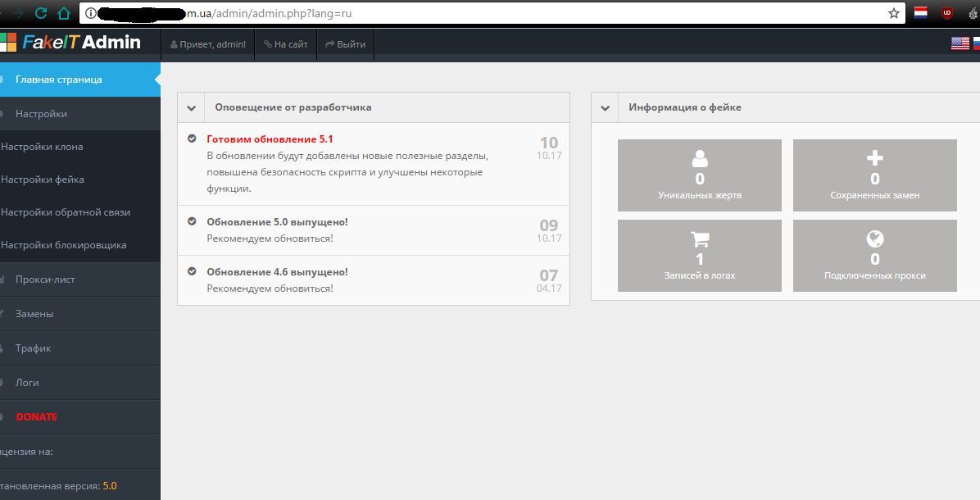
Task: Open Прокси-лист in the sidebar
Action: (x=80, y=280)
